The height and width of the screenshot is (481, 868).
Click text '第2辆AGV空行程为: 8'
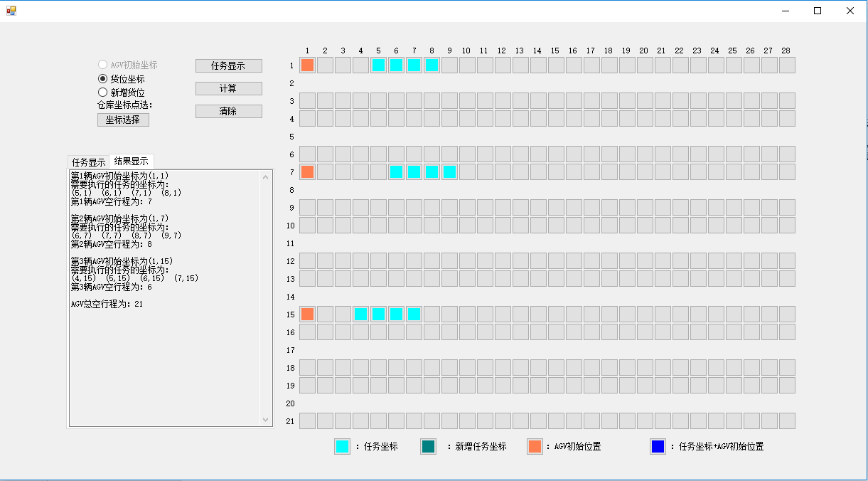pyautogui.click(x=112, y=244)
